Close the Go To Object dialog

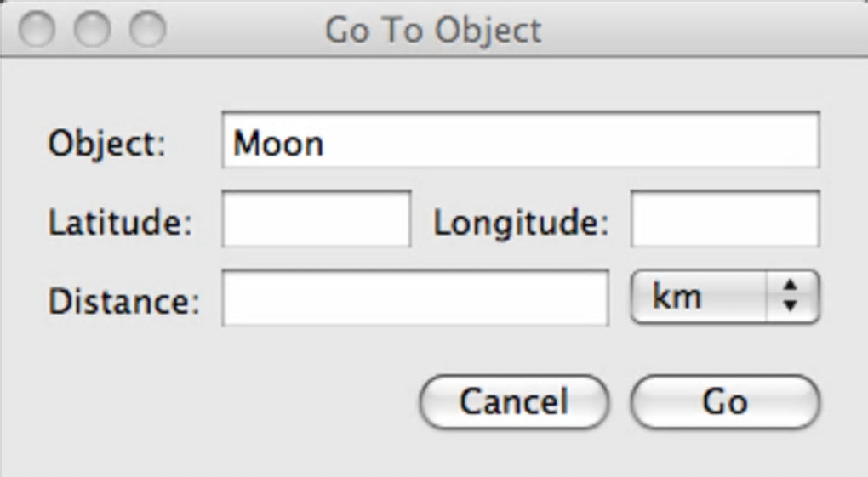point(37,29)
